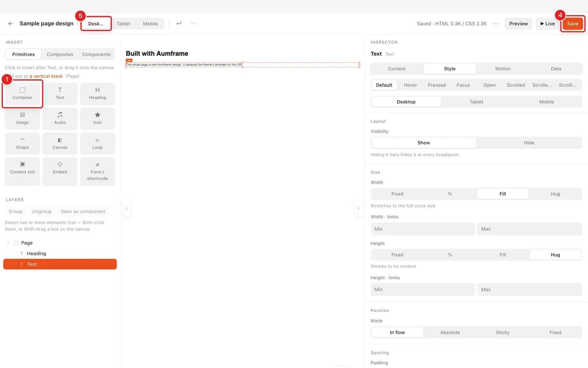Viewport: 588px width, 368px height.
Task: Insert a Container primitive
Action: 22,93
